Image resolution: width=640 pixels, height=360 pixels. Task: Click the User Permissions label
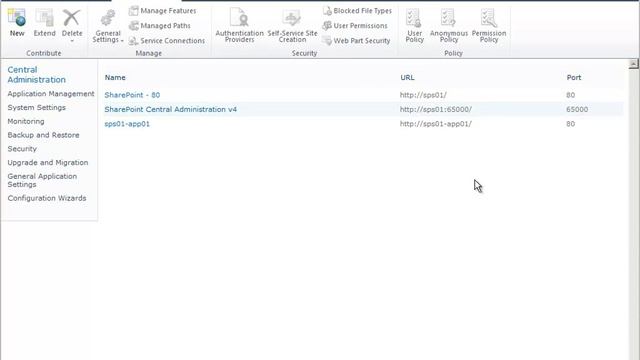(x=360, y=26)
